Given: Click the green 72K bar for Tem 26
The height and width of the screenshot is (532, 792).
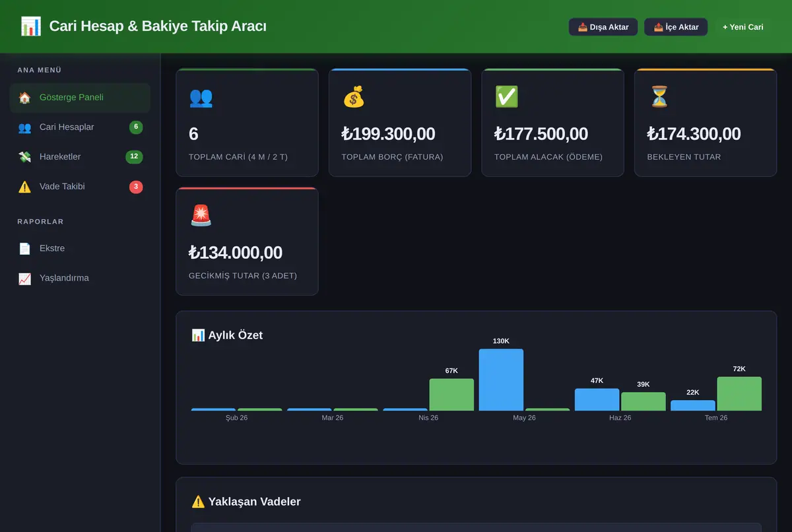Looking at the screenshot, I should coord(739,394).
